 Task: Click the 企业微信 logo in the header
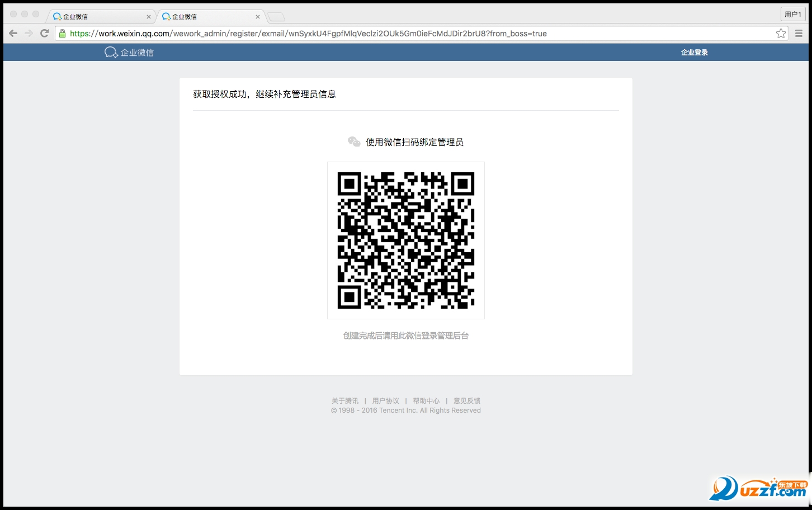click(129, 53)
